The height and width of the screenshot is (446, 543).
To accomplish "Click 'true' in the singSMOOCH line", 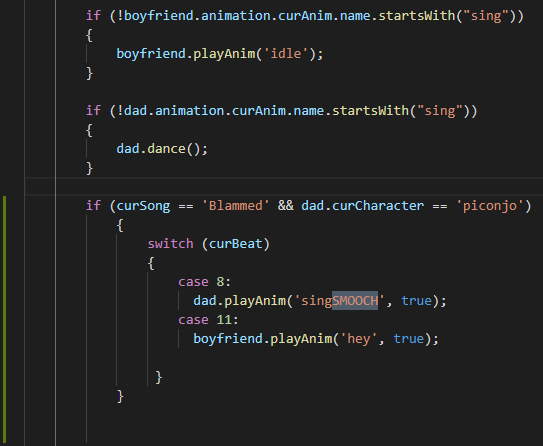I will tap(416, 301).
